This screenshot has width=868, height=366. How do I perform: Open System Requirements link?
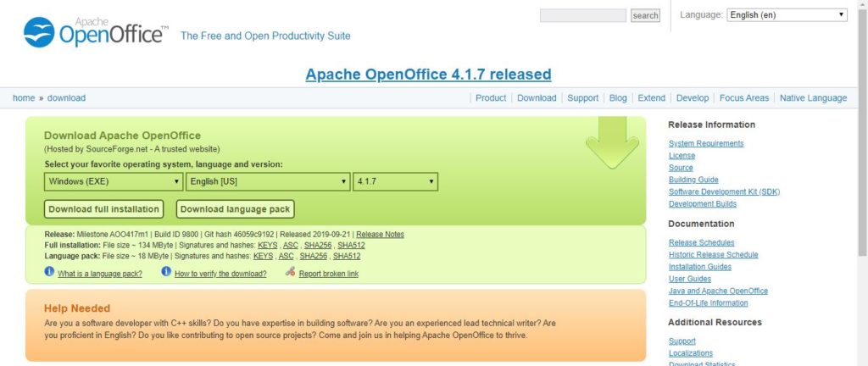[x=706, y=143]
